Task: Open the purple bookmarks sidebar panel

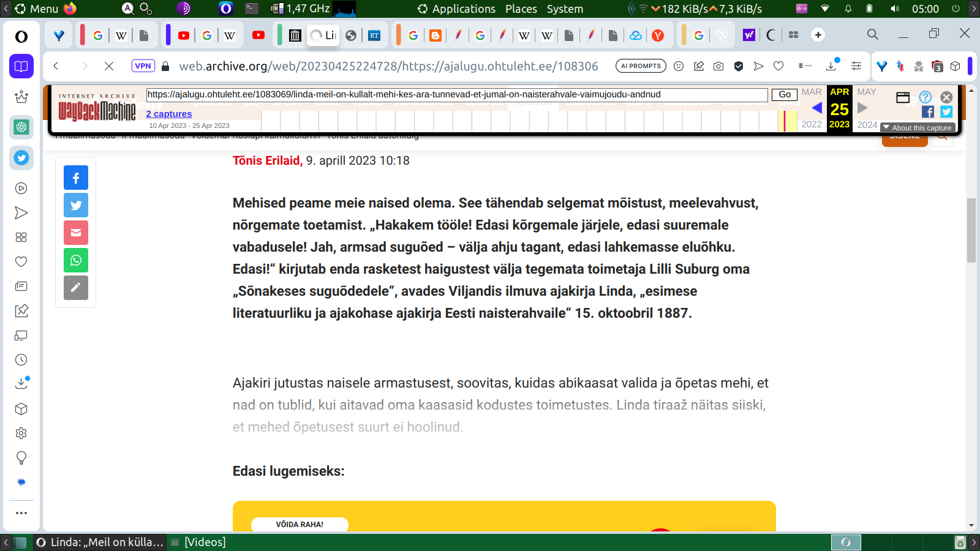Action: (x=21, y=66)
